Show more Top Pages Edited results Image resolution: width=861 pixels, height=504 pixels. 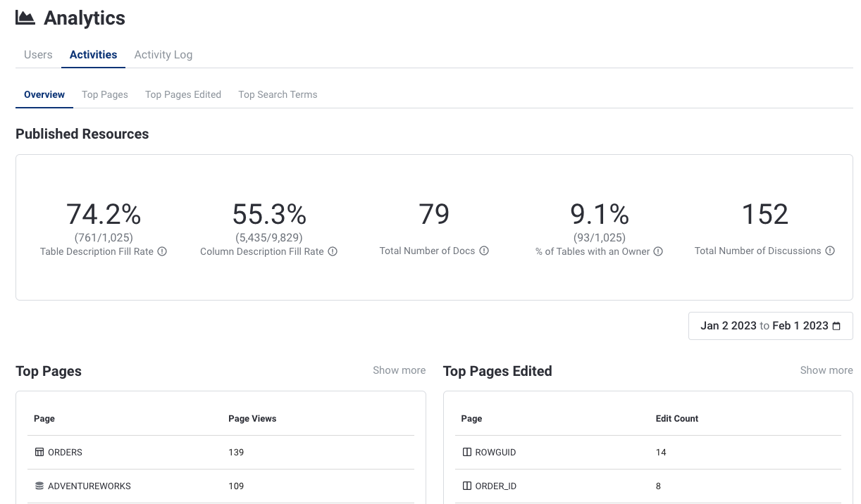826,370
